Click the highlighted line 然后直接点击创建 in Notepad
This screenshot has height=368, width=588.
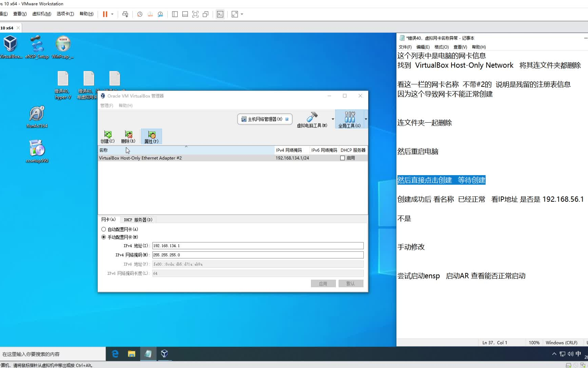click(441, 180)
